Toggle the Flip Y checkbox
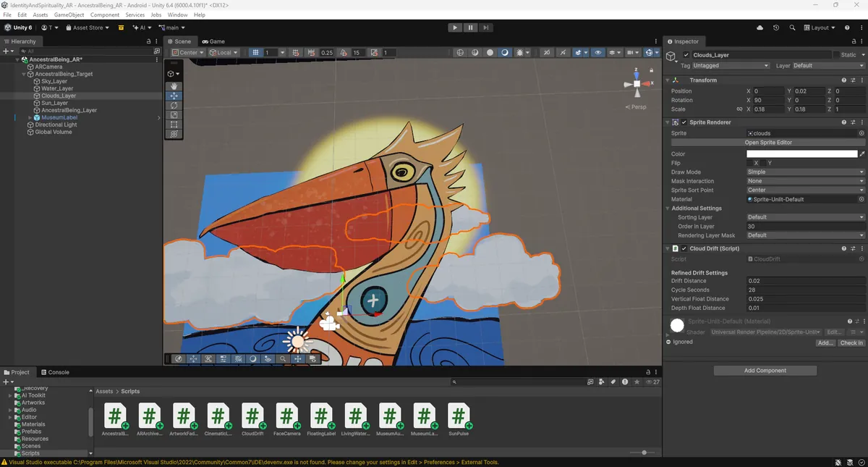The width and height of the screenshot is (868, 467). [764, 163]
